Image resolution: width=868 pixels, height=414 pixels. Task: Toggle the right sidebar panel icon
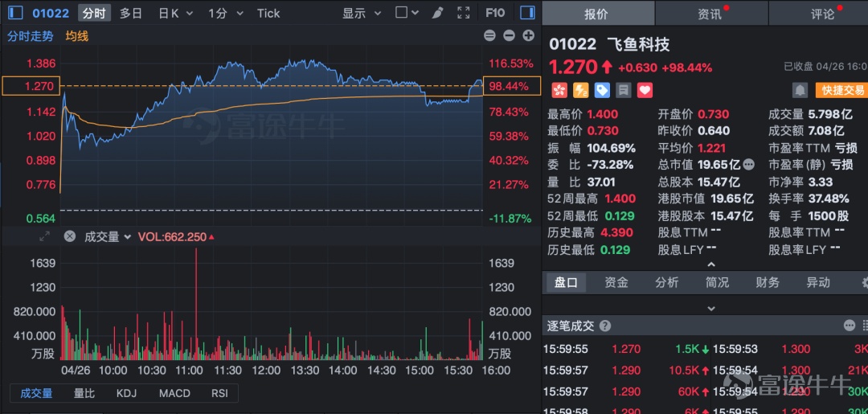click(527, 13)
